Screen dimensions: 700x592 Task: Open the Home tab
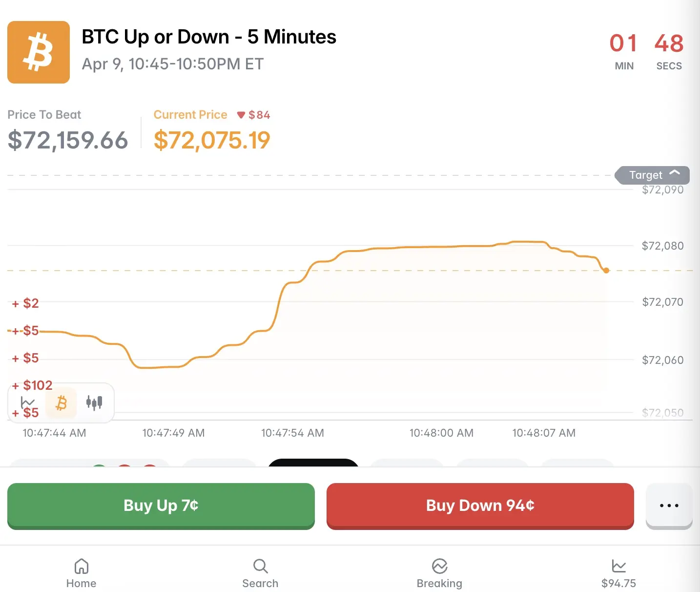(81, 573)
